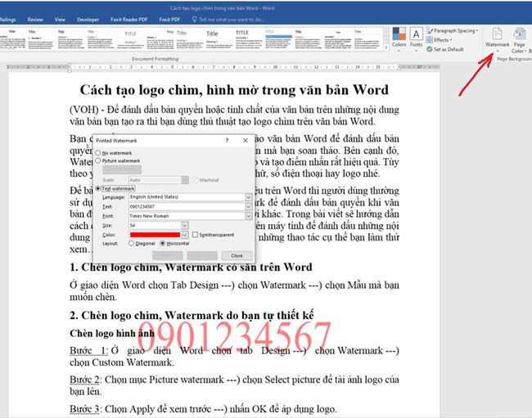Open the Watermark button in ribbon

[x=497, y=39]
